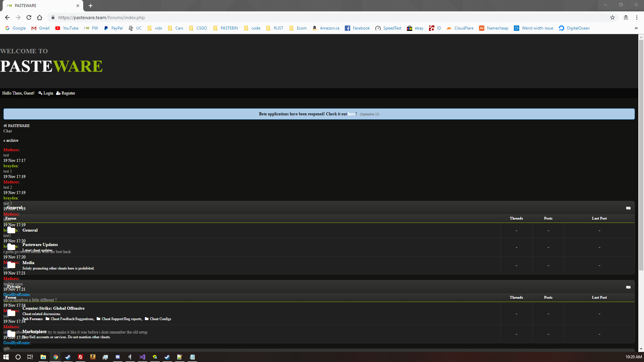Screen dimensions: 644x362
Task: Go back with the browser back arrow
Action: coord(7,17)
